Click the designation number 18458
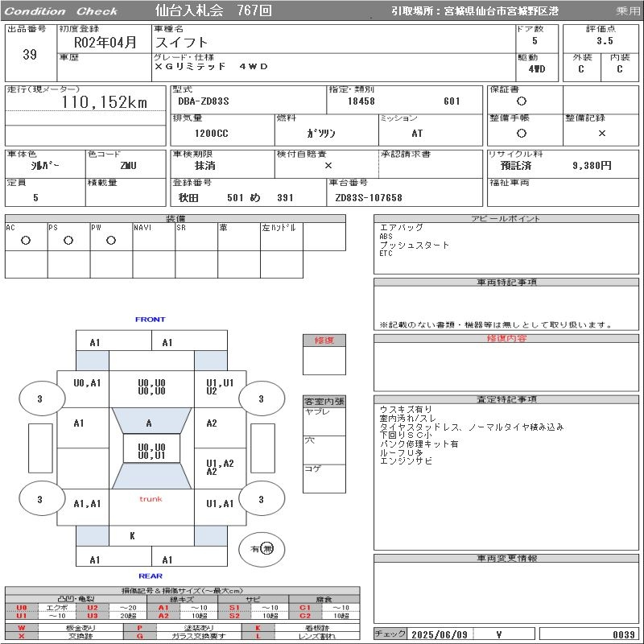 click(361, 101)
